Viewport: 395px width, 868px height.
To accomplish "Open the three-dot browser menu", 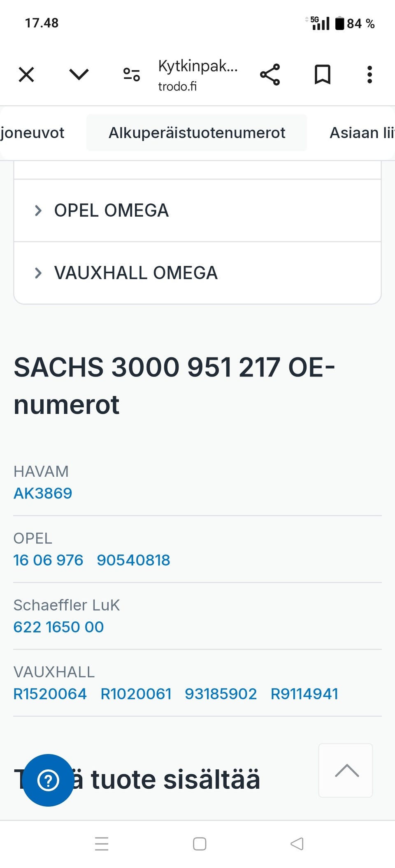I will click(369, 75).
